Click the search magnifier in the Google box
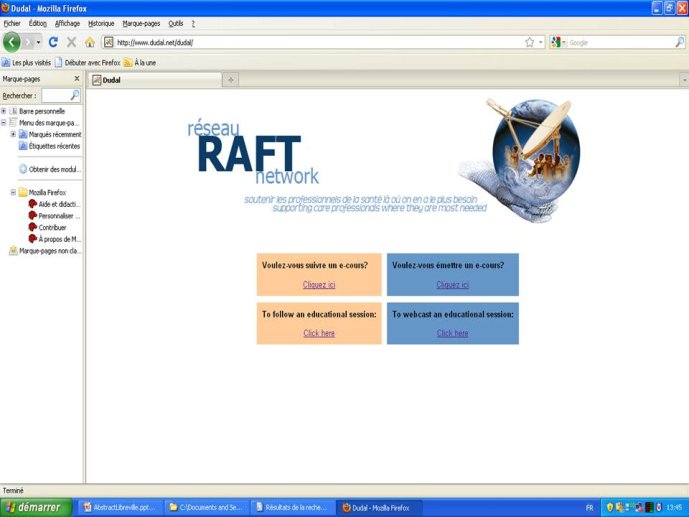Image resolution: width=689 pixels, height=517 pixels. (679, 42)
